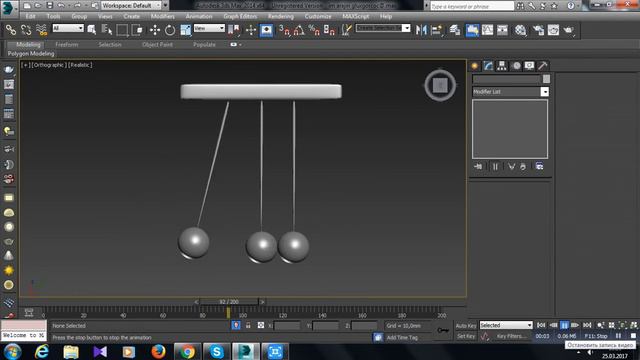Switch to the Populate ribbon tab

[204, 44]
